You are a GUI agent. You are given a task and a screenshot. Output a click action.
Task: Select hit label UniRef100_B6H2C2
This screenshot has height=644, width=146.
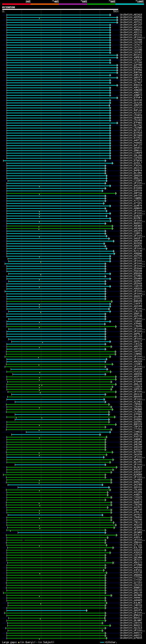click(131, 625)
